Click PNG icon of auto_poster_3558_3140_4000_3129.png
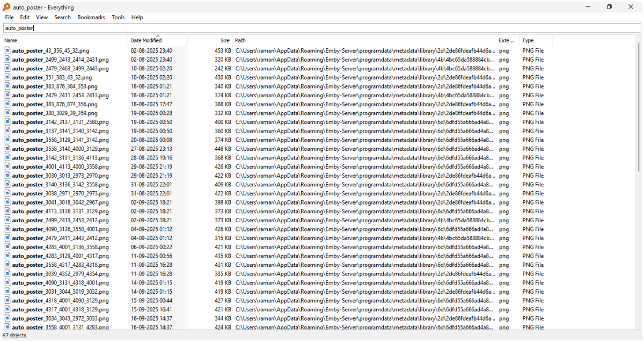 tap(8, 149)
